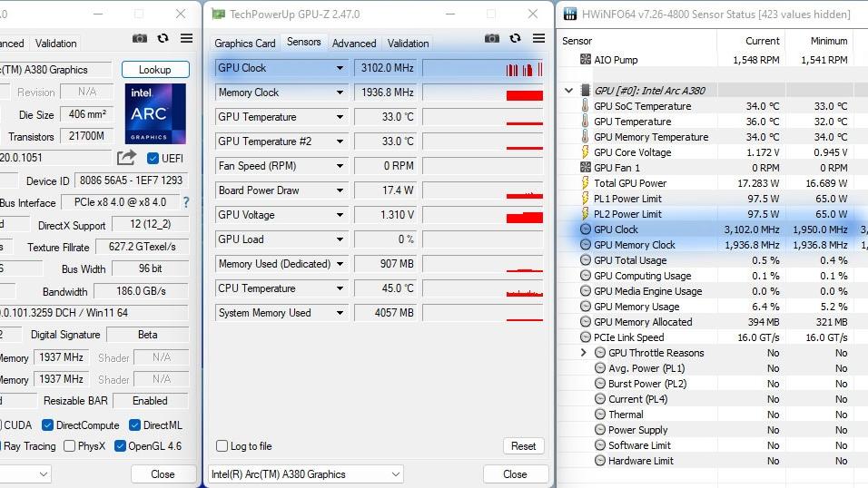This screenshot has height=488, width=868.
Task: Open the Fan Speed (RPM) dropdown
Action: coord(340,166)
